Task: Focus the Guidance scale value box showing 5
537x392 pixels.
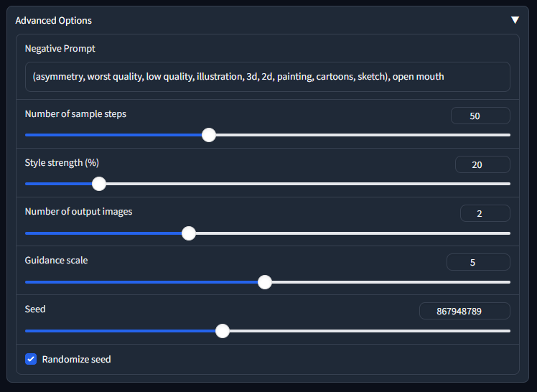Action: (477, 262)
